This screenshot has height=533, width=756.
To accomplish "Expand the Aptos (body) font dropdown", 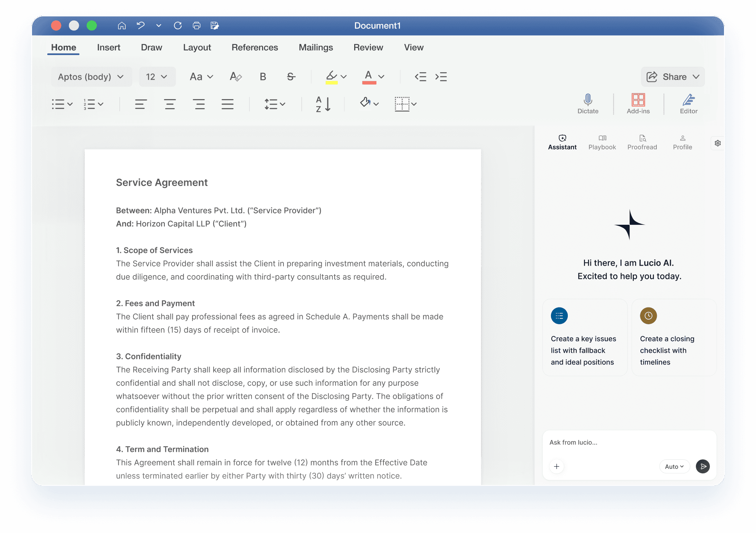I will [91, 77].
